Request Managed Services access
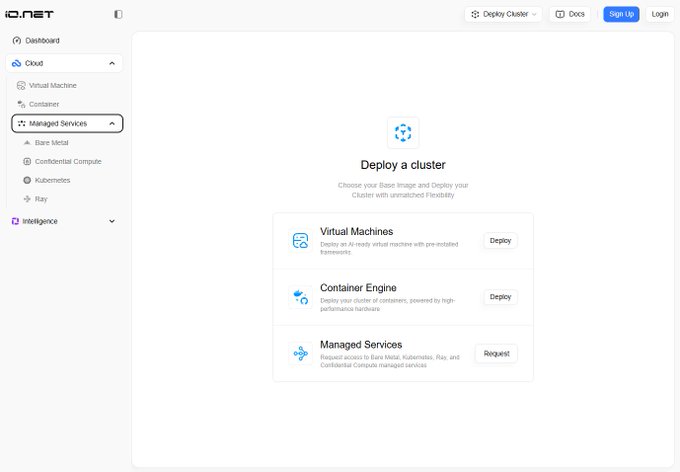The height and width of the screenshot is (472, 680). click(x=496, y=354)
